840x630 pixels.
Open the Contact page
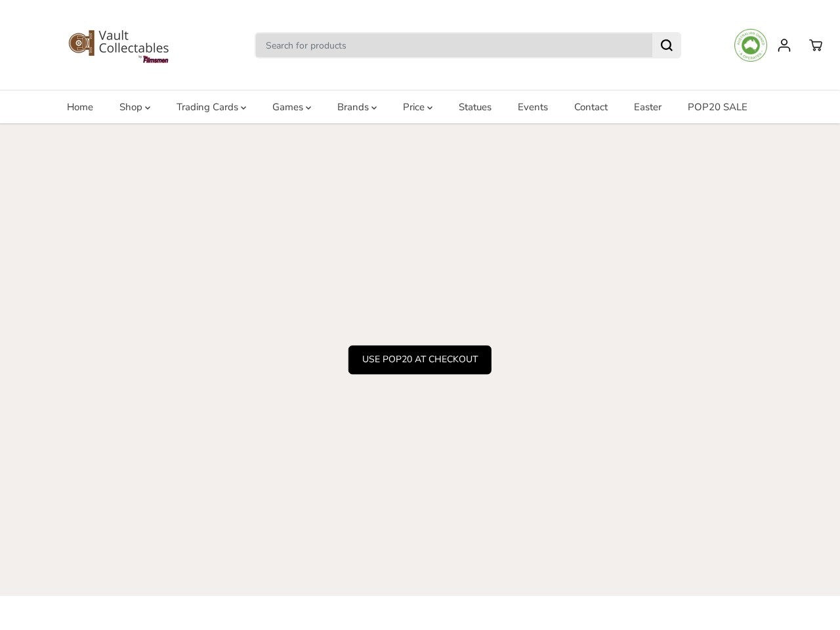coord(590,107)
